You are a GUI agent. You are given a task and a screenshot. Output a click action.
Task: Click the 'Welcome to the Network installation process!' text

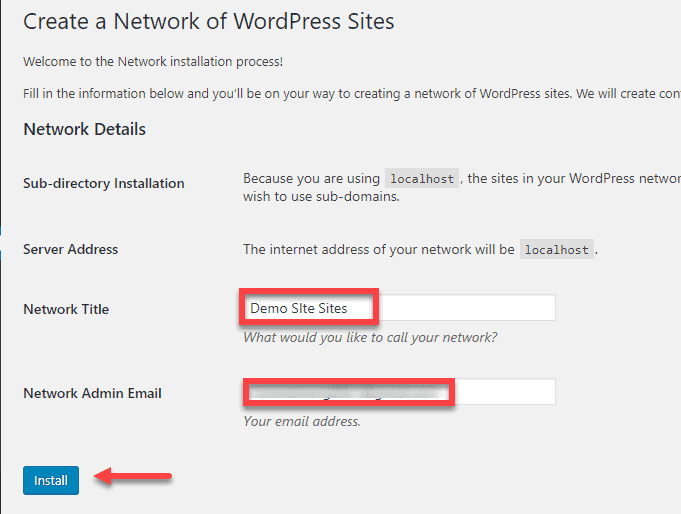(x=153, y=62)
